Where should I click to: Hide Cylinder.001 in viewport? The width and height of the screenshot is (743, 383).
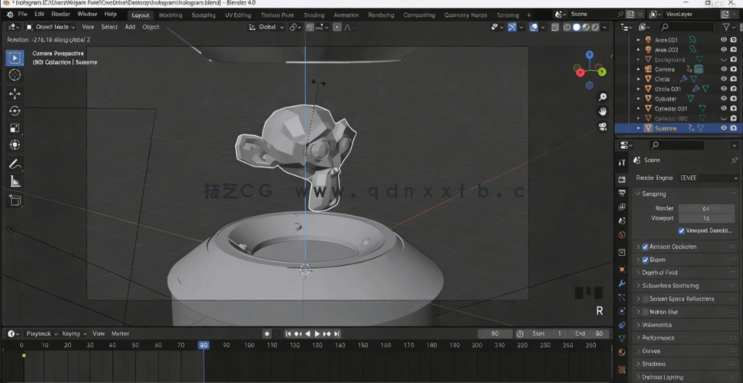724,109
